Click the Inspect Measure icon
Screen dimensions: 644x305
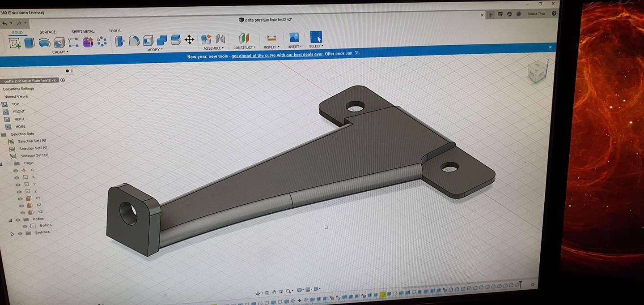(271, 38)
